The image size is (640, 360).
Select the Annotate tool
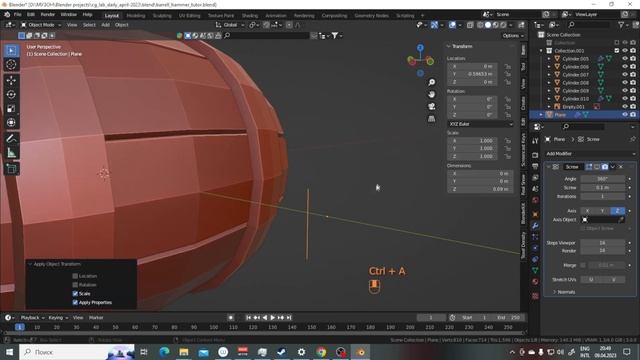click(x=11, y=139)
